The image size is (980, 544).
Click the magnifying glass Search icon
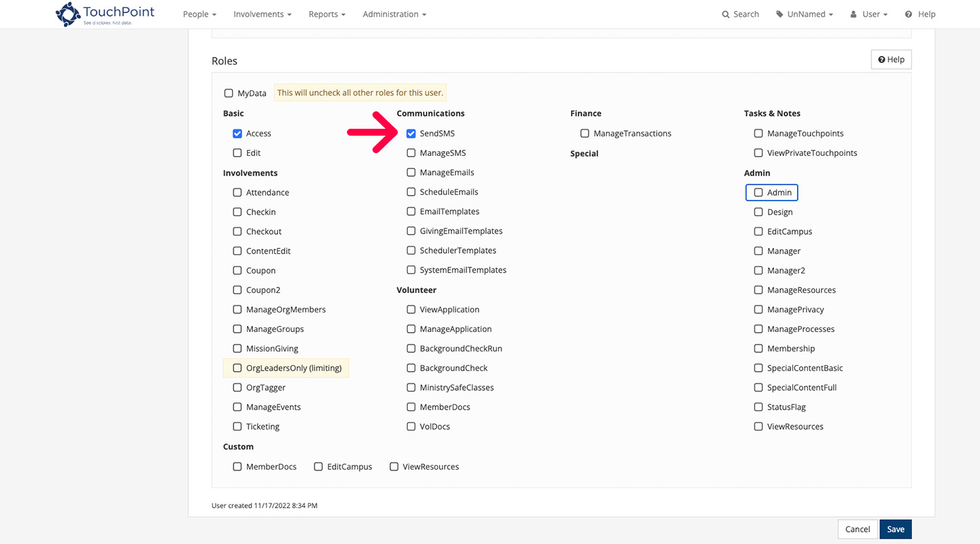[725, 13]
